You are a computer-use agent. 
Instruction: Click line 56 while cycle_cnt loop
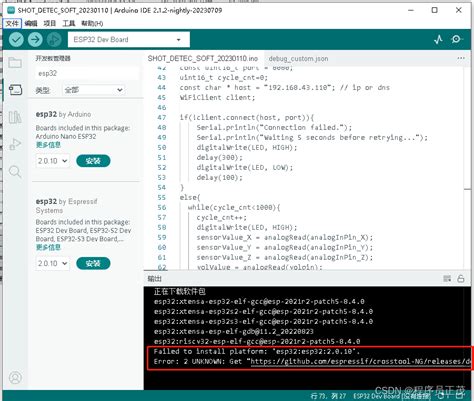234,208
